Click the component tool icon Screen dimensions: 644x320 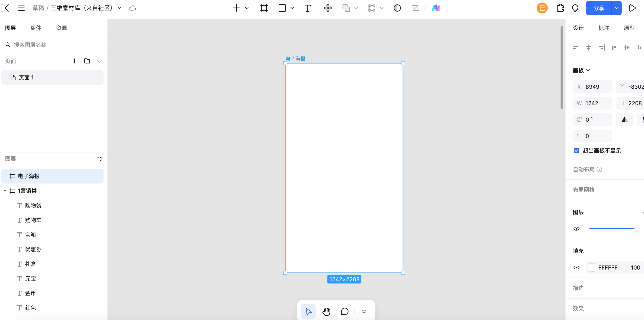pos(328,8)
